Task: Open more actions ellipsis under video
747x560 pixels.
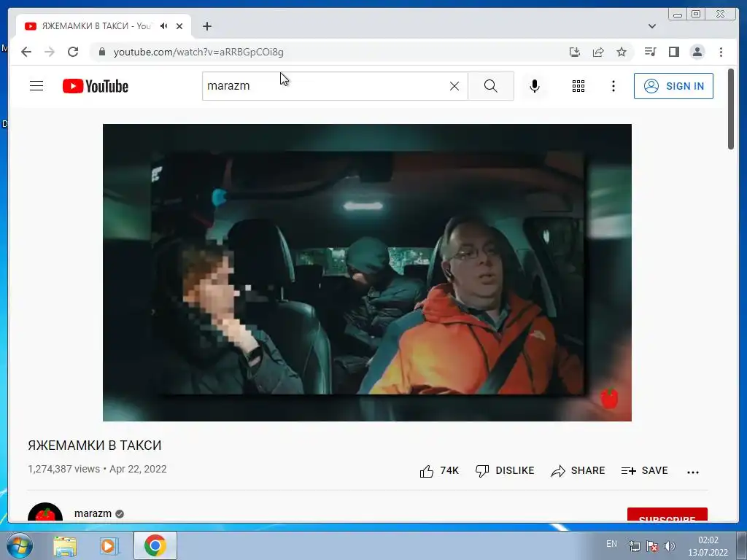Action: 693,472
